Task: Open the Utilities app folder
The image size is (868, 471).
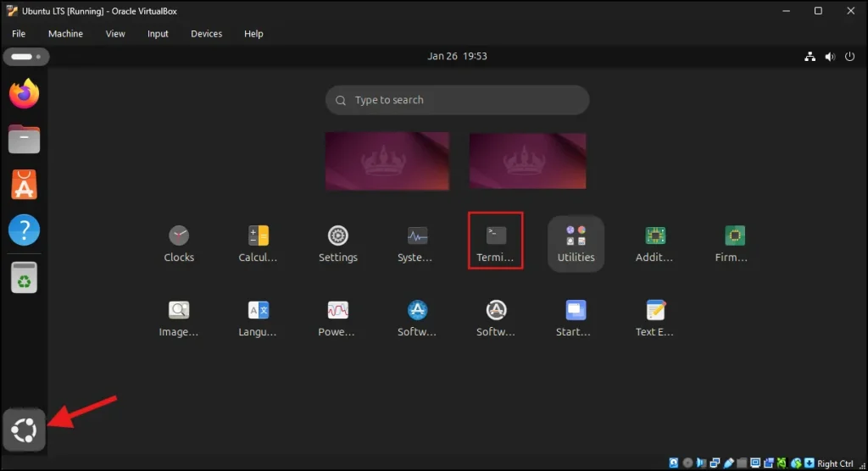Action: pos(576,243)
